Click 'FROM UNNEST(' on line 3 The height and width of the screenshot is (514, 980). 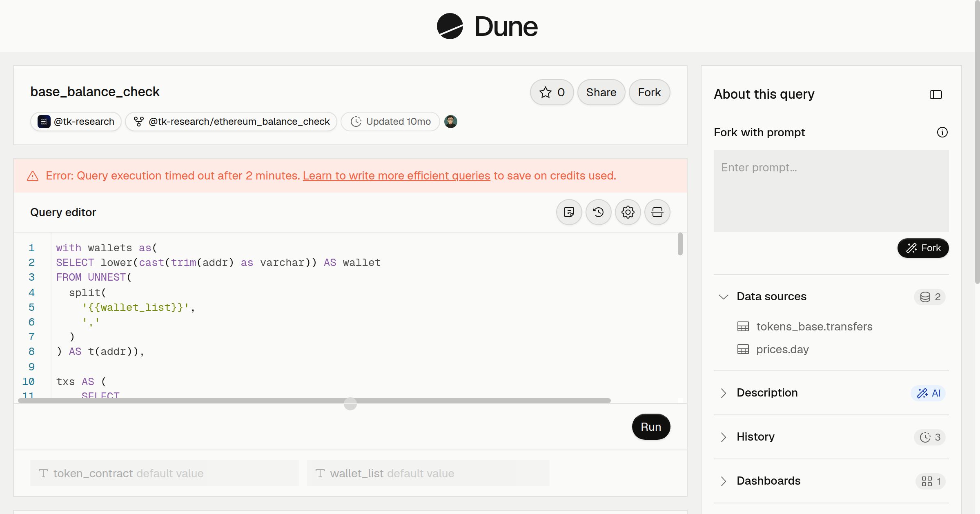94,277
